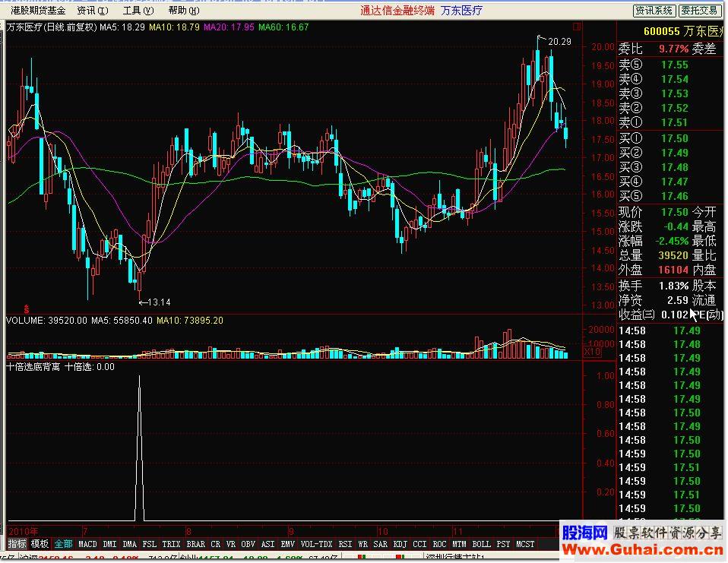Click the 通达信金融终端 title text
This screenshot has height=563, width=728.
tap(397, 10)
